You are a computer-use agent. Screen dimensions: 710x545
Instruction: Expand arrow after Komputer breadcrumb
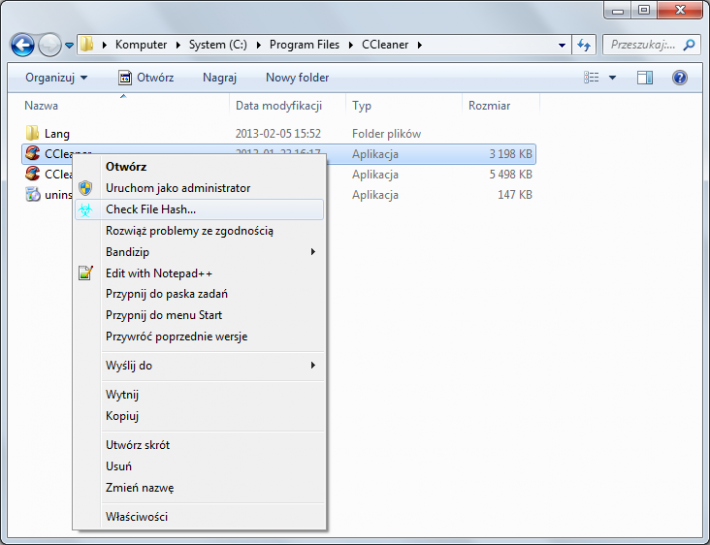point(178,45)
